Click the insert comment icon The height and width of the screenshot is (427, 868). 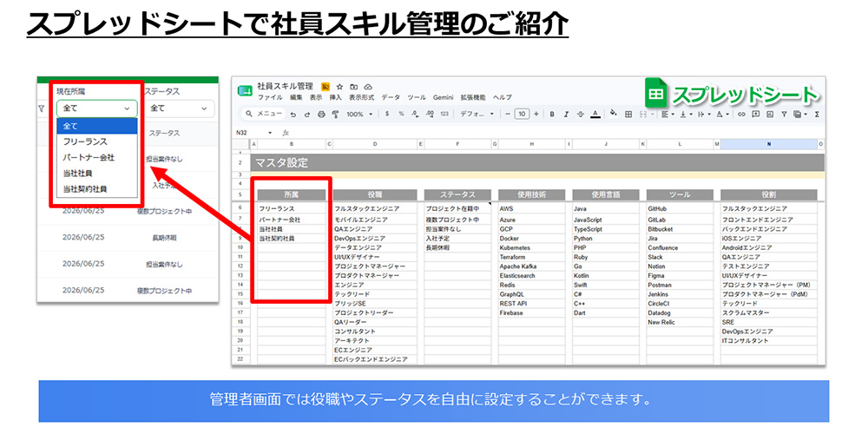pos(756,114)
